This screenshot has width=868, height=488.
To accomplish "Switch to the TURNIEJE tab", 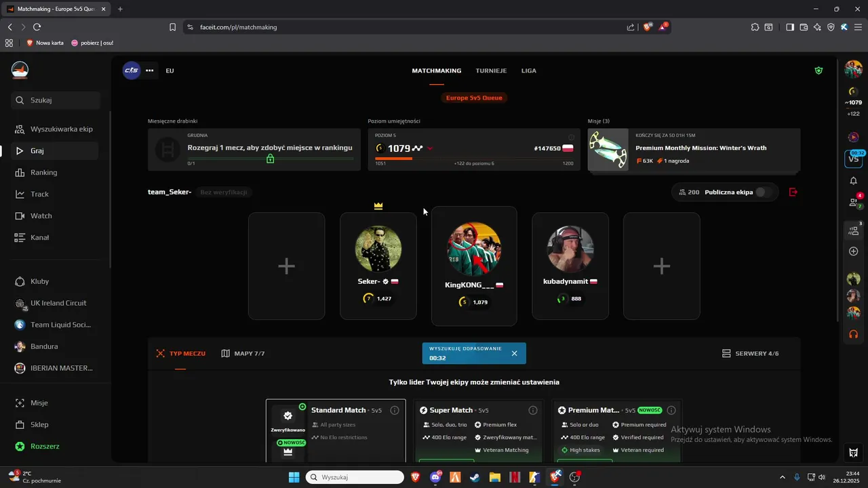I will 491,70.
